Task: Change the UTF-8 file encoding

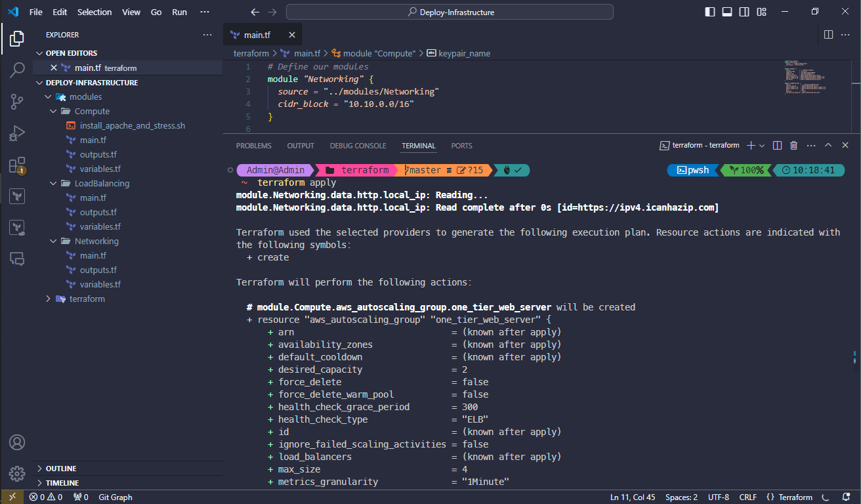Action: point(719,497)
